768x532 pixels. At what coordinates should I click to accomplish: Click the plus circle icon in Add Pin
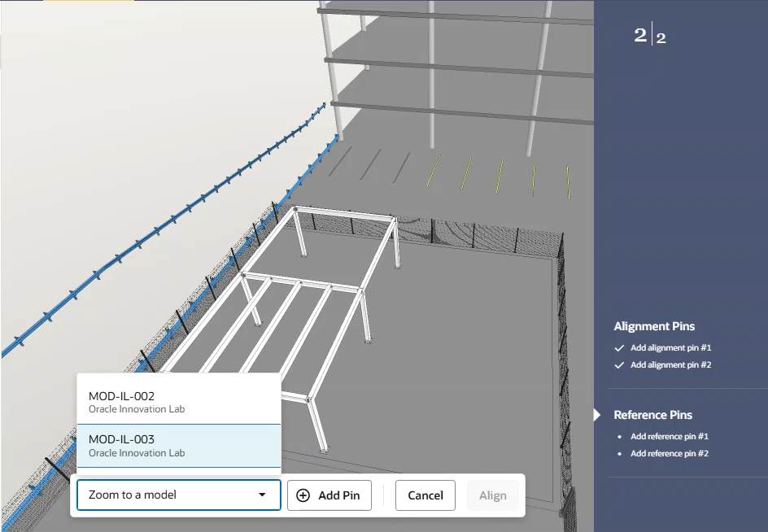pyautogui.click(x=303, y=495)
